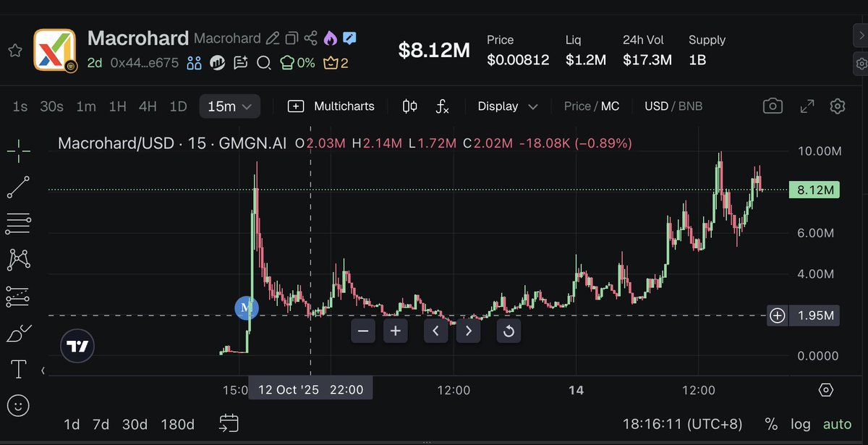Toggle percent scale mode
The width and height of the screenshot is (868, 445).
click(771, 424)
